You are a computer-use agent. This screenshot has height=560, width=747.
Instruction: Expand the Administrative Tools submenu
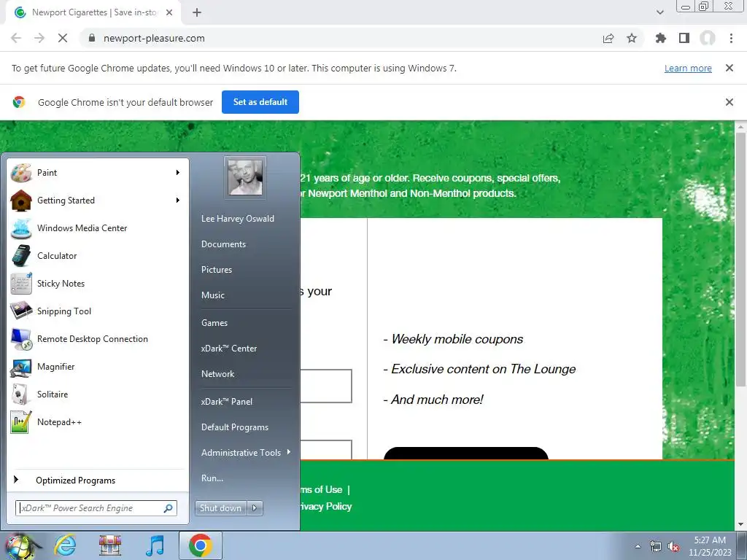tap(288, 452)
